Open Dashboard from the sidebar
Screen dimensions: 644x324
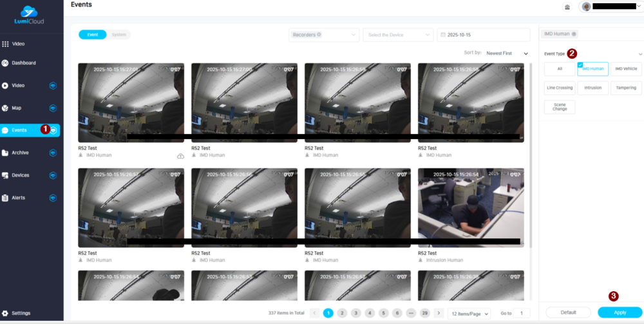pyautogui.click(x=23, y=63)
